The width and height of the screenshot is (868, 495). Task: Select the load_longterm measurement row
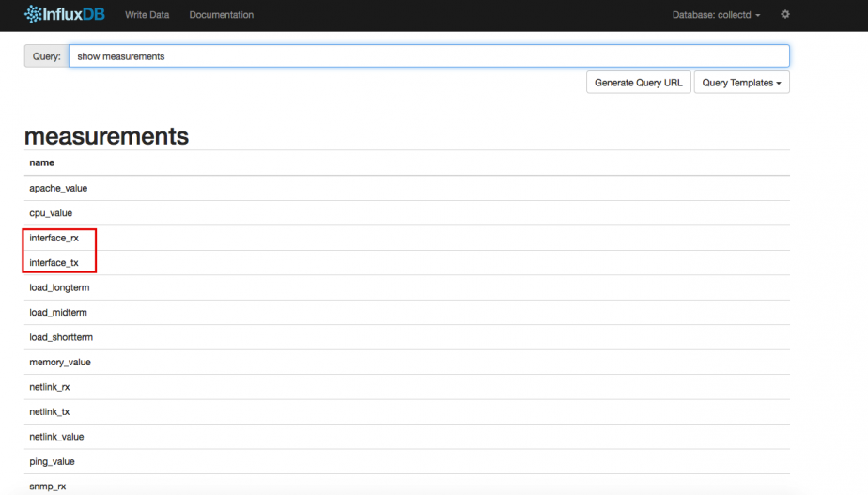(x=407, y=288)
